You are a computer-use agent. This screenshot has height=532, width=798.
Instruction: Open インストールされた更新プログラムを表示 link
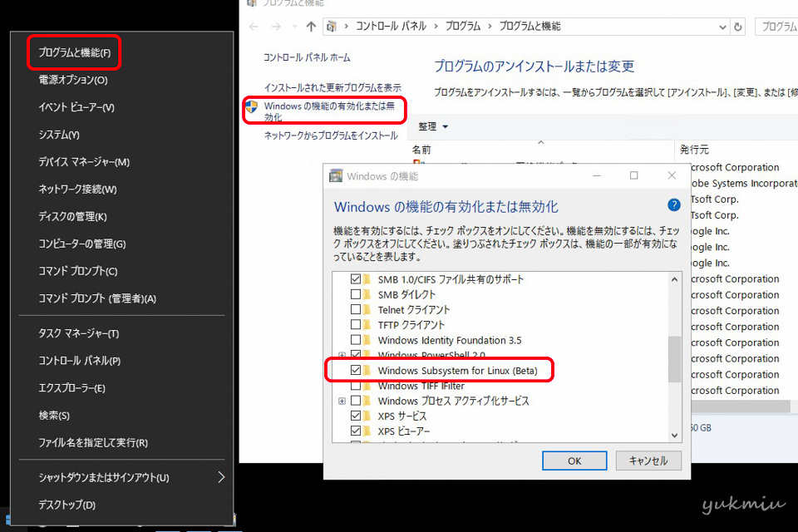332,87
